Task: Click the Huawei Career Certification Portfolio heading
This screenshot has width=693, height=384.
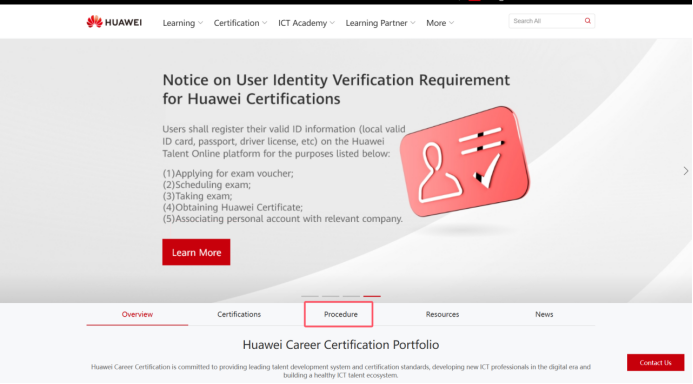Action: point(341,345)
